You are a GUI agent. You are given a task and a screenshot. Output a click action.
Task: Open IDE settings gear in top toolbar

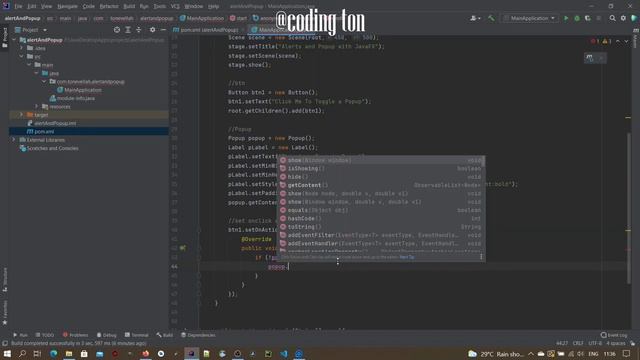623,18
